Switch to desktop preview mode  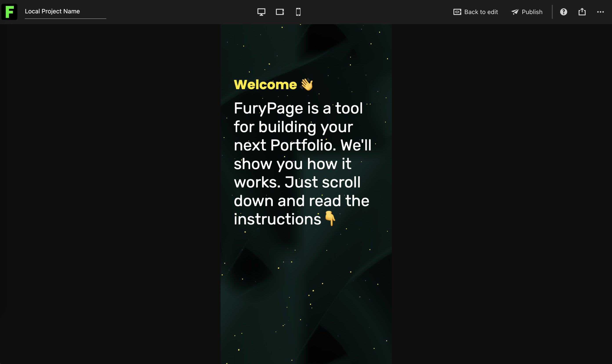(x=261, y=12)
